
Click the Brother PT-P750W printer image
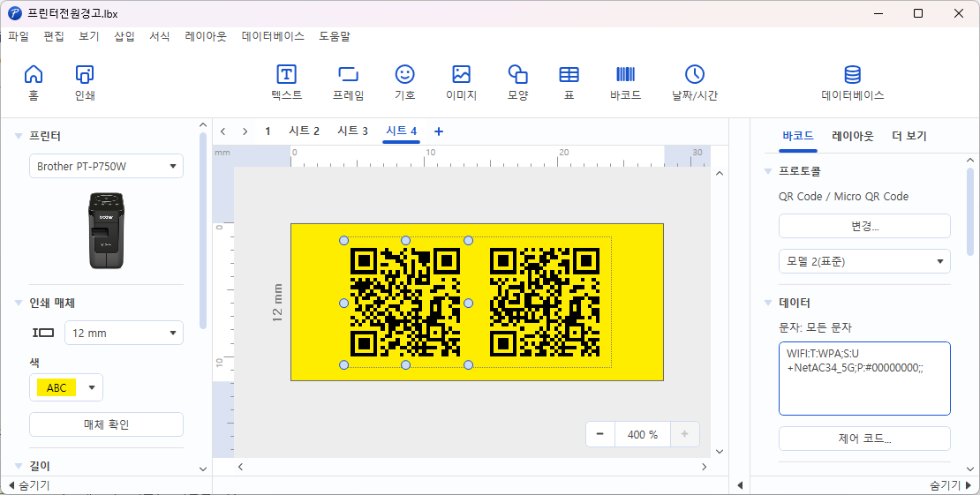tap(106, 230)
